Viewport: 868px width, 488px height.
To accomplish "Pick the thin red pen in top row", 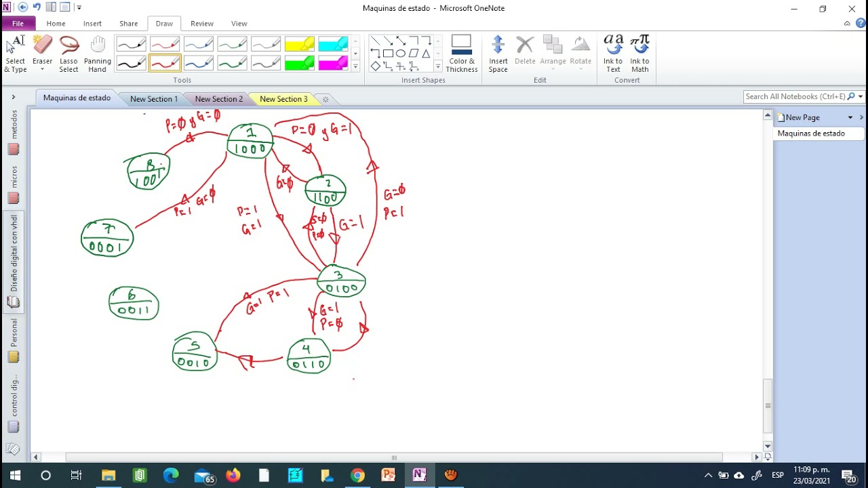I will 165,45.
